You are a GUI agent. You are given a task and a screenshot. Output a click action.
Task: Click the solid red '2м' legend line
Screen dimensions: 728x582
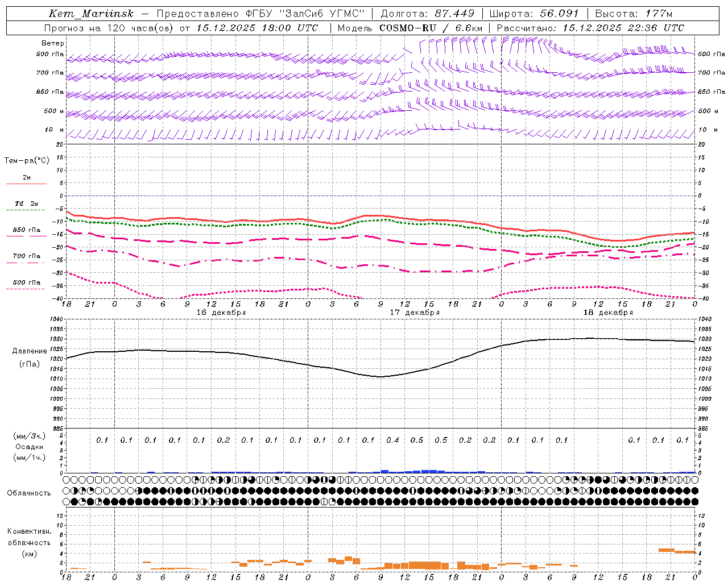point(26,184)
